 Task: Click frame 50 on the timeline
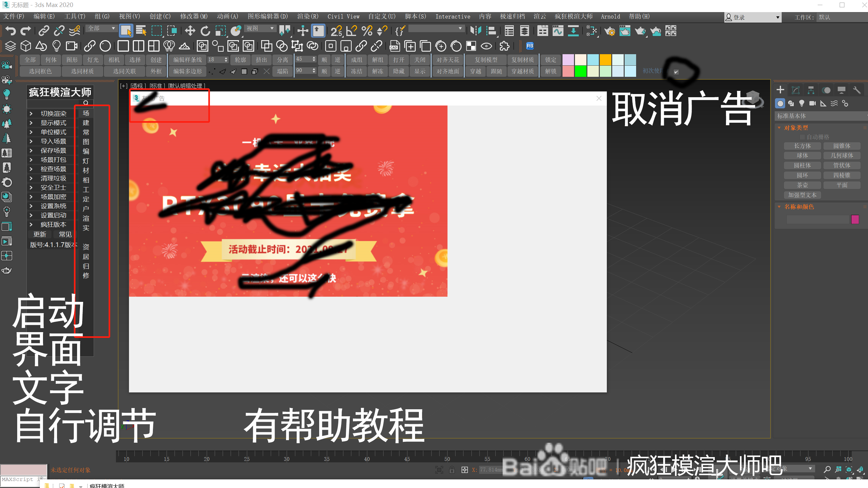coord(447,459)
